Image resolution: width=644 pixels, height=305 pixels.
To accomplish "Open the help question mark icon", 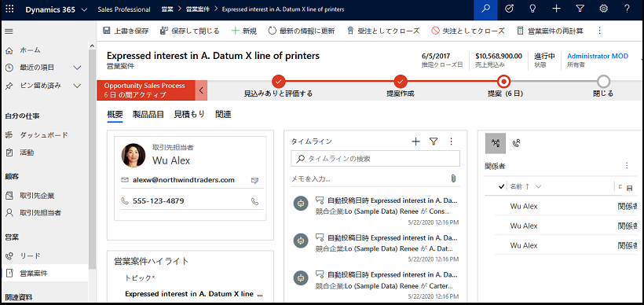I will (628, 9).
